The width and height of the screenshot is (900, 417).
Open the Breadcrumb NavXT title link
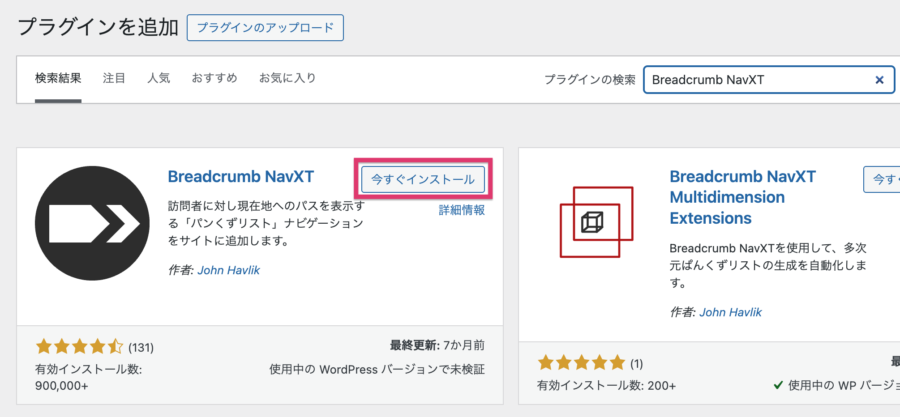[x=241, y=177]
